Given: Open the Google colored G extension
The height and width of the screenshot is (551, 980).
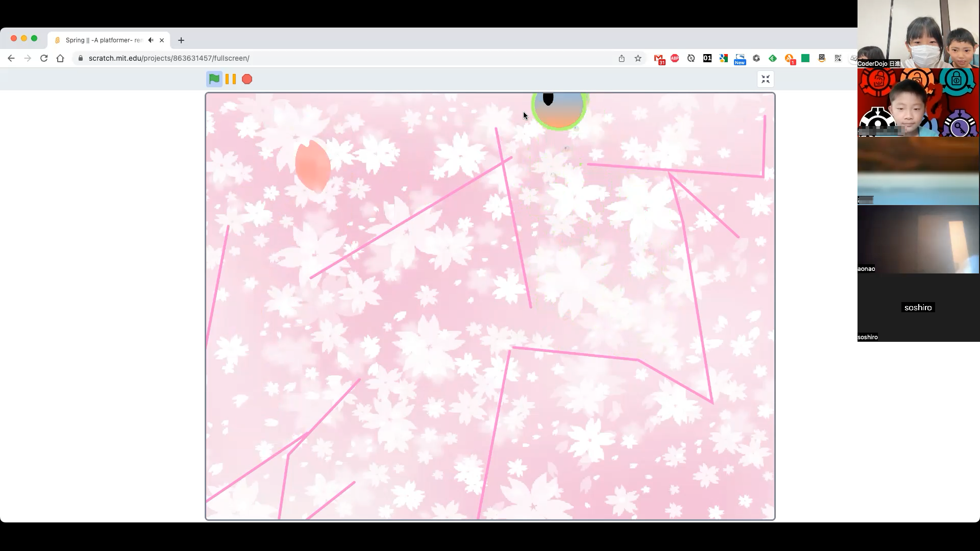Looking at the screenshot, I should (x=724, y=58).
